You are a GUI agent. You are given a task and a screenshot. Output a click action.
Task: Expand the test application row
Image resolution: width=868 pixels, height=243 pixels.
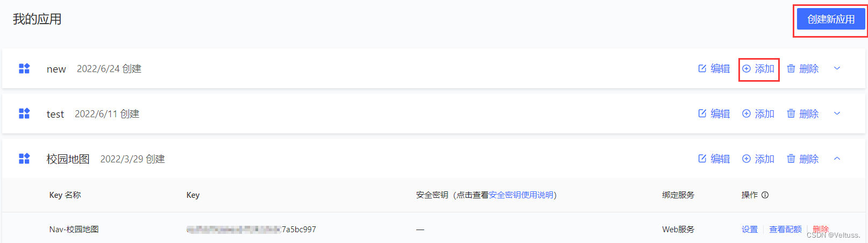pos(837,113)
